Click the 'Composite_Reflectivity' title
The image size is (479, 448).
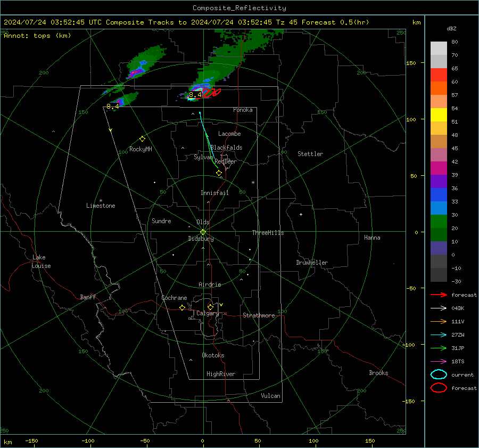pos(239,8)
